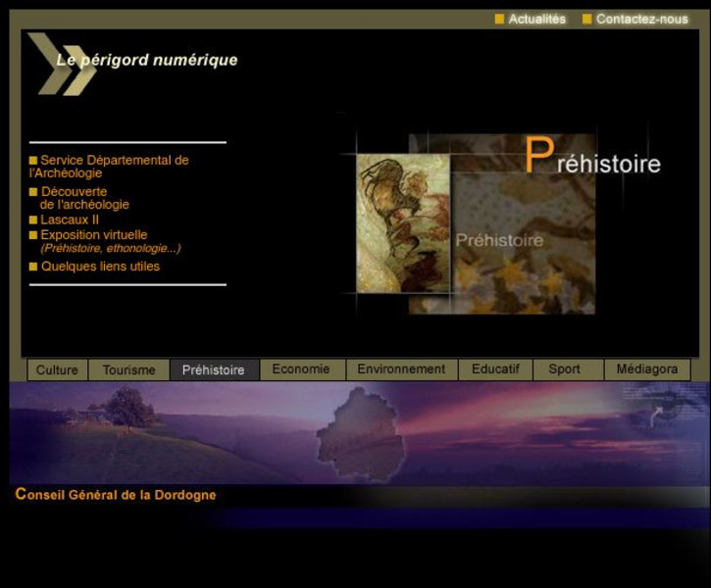
Task: Click the yellow square beside Actualités
Action: tap(499, 19)
